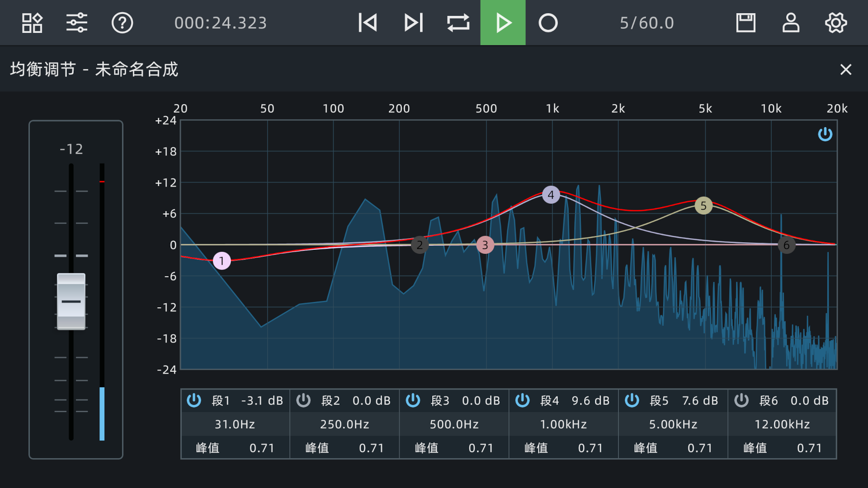Close the 均衡调节 equalizer panel
This screenshot has width=868, height=488.
(846, 70)
